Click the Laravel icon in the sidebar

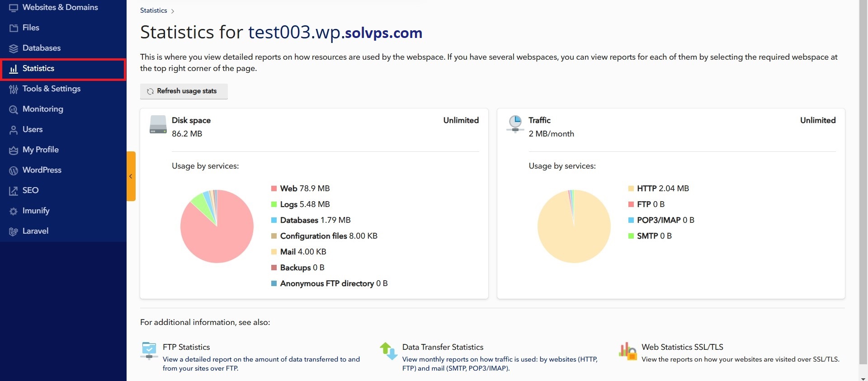(x=14, y=231)
